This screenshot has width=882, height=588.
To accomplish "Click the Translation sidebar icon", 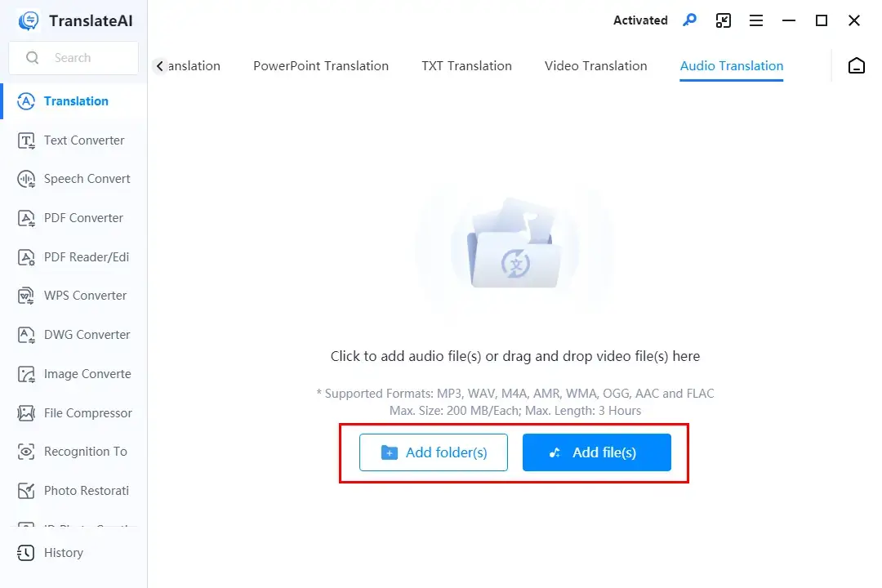I will coord(27,101).
